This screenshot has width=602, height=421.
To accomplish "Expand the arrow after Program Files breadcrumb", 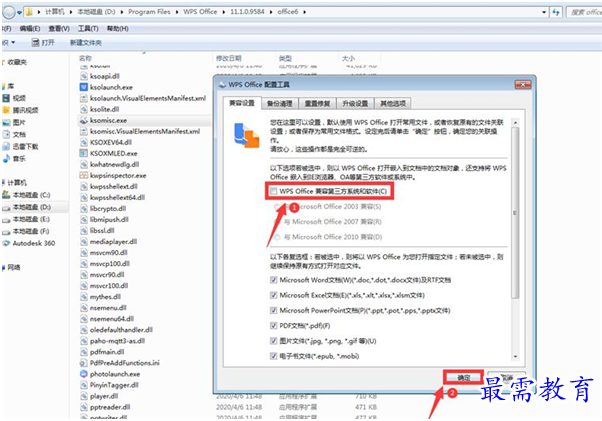I will point(177,12).
